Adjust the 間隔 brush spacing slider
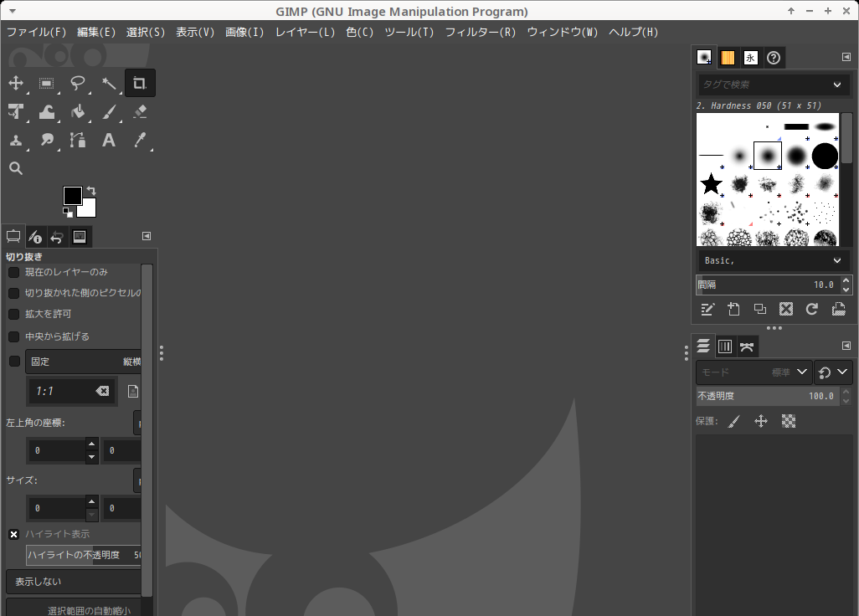Image resolution: width=859 pixels, height=616 pixels. [x=768, y=285]
